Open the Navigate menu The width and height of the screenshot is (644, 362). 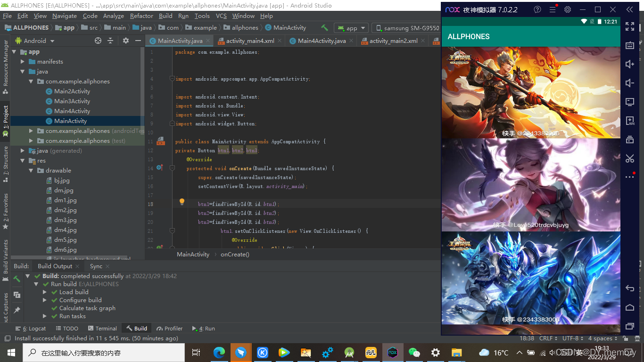[x=65, y=16]
